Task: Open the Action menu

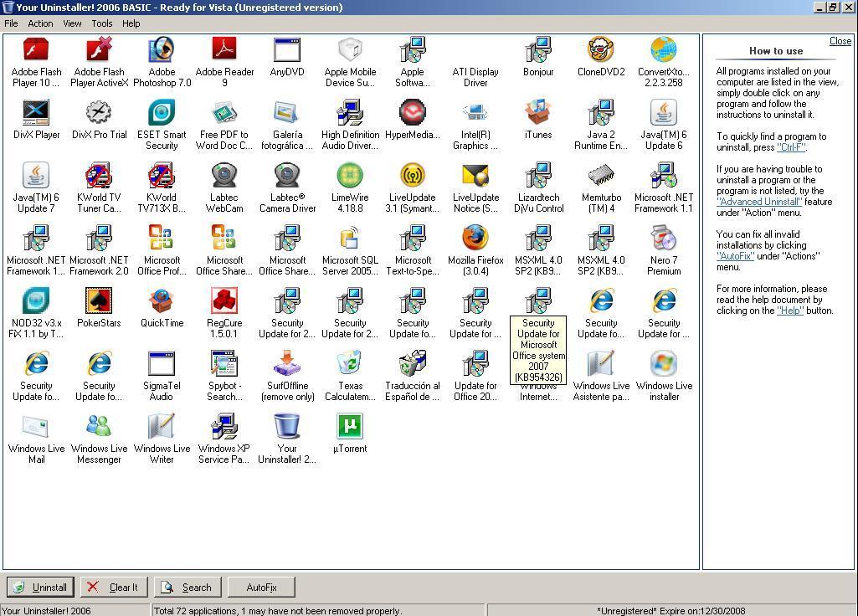Action: [x=39, y=23]
